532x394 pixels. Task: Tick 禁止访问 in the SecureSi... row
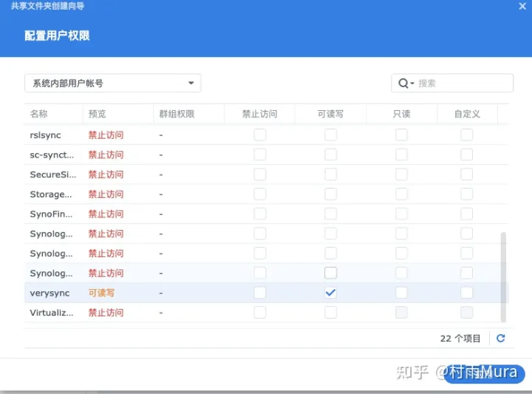click(260, 174)
